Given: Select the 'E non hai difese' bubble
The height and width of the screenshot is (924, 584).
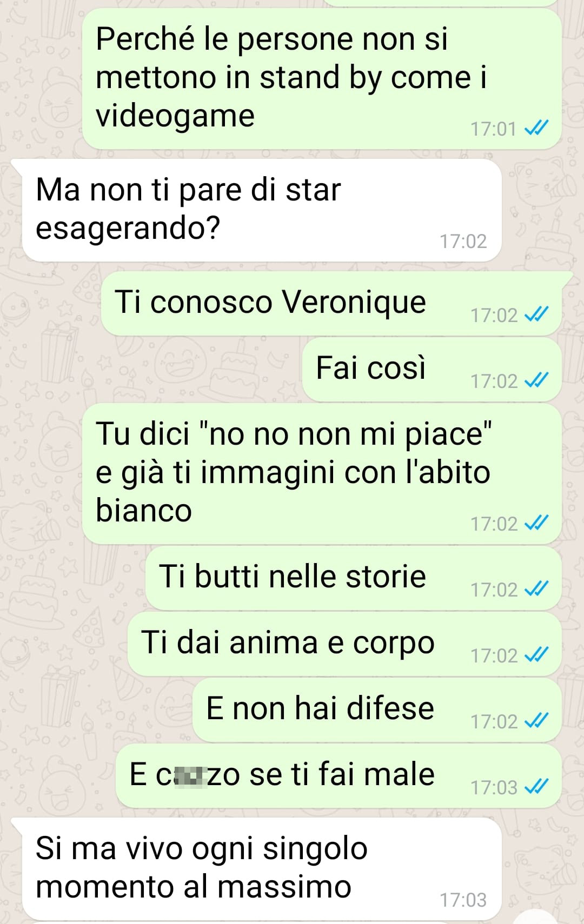Looking at the screenshot, I should click(377, 710).
